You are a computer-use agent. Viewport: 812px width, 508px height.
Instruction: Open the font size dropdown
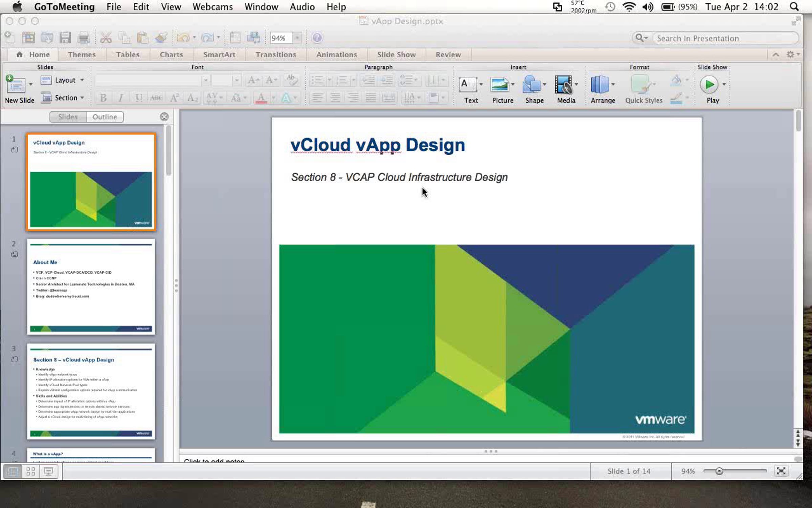[236, 80]
